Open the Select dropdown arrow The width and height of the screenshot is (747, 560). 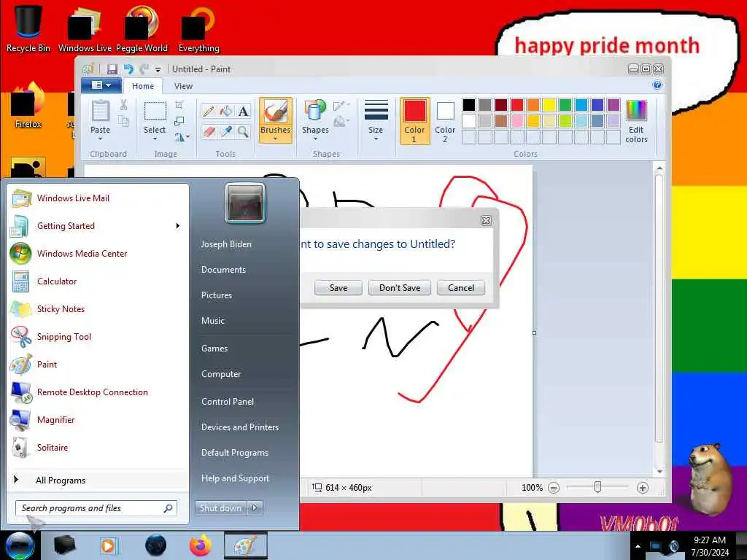click(x=155, y=139)
